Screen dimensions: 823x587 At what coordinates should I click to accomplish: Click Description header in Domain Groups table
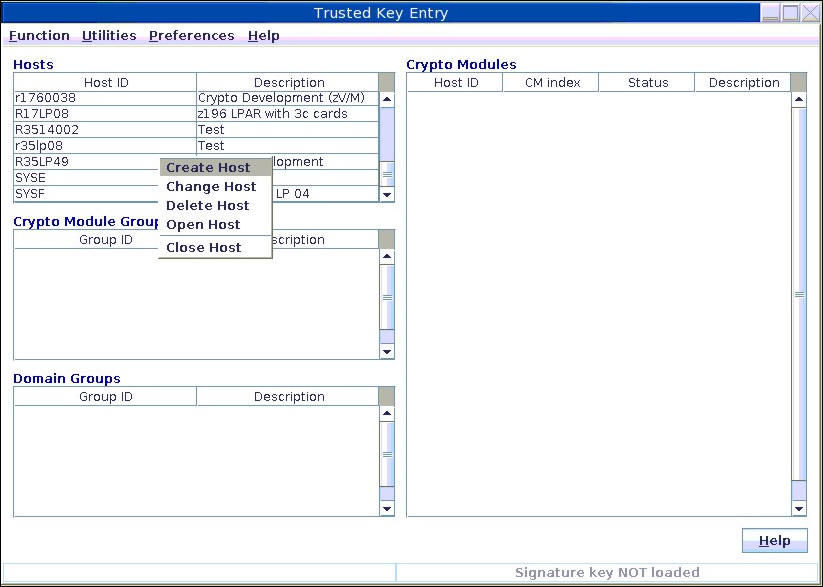click(x=288, y=396)
